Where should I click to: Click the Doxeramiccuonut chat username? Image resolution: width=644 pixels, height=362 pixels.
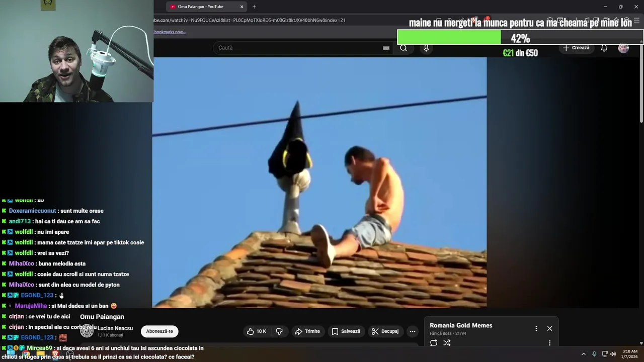pos(32,211)
